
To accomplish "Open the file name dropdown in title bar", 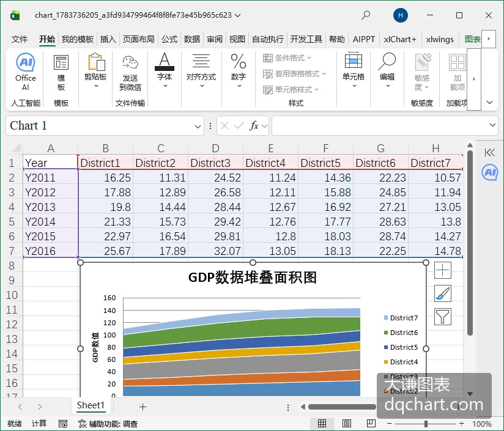I will click(238, 15).
